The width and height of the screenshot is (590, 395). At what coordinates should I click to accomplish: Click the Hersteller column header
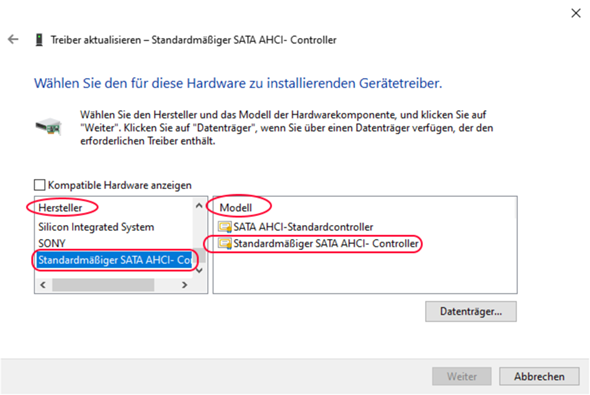click(60, 208)
